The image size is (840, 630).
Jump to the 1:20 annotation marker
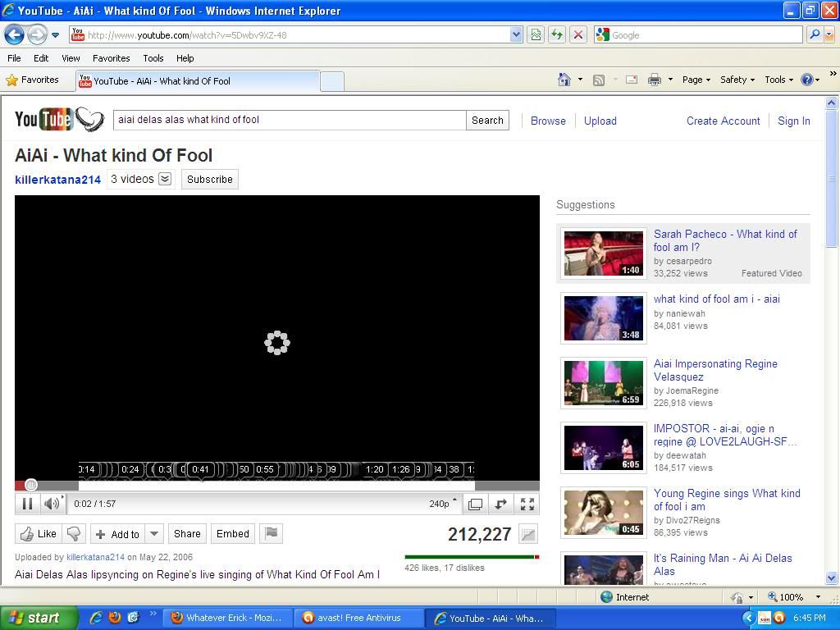374,470
